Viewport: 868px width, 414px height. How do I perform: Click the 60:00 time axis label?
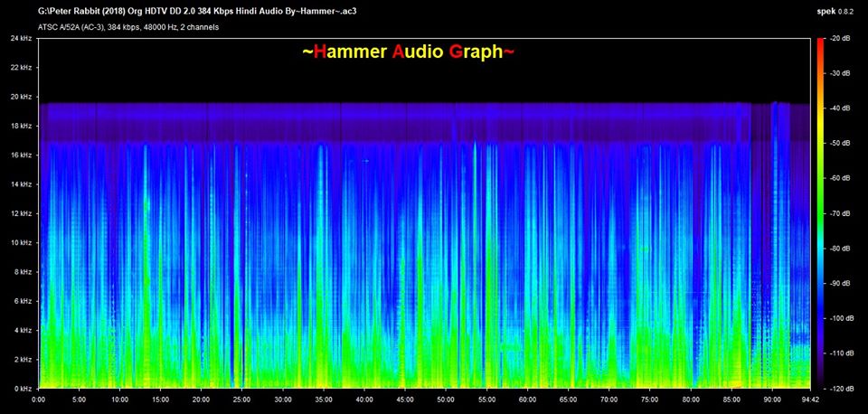527,399
